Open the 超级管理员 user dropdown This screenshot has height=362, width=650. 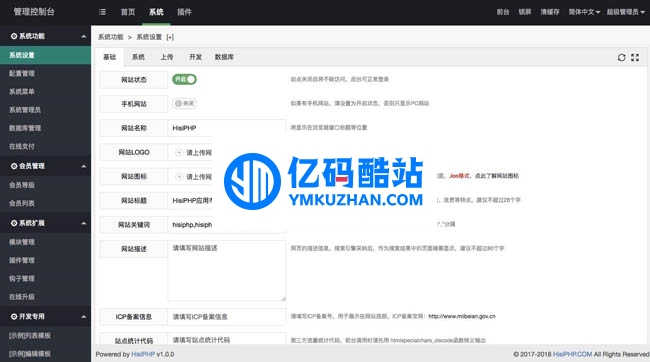[625, 12]
